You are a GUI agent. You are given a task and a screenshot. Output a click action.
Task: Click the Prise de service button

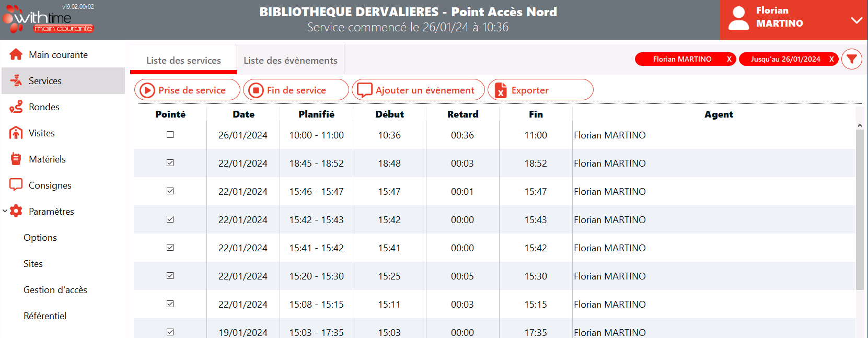click(187, 90)
